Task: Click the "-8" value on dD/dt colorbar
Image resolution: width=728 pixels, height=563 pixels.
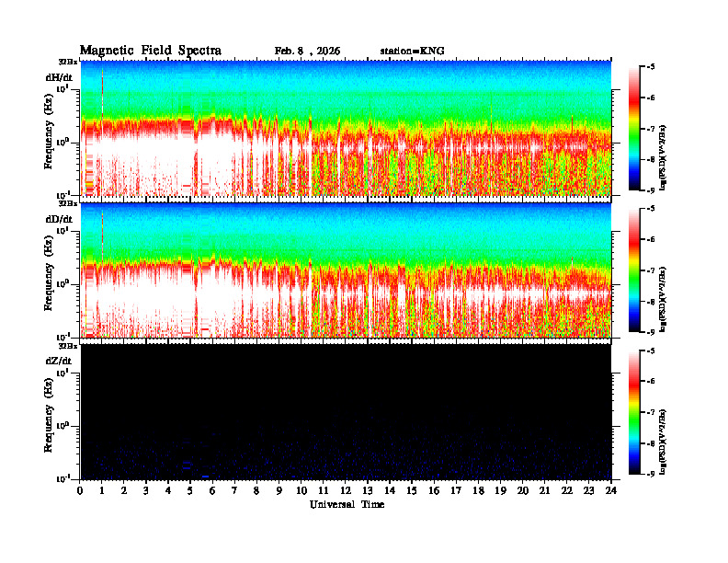Action: [x=651, y=302]
